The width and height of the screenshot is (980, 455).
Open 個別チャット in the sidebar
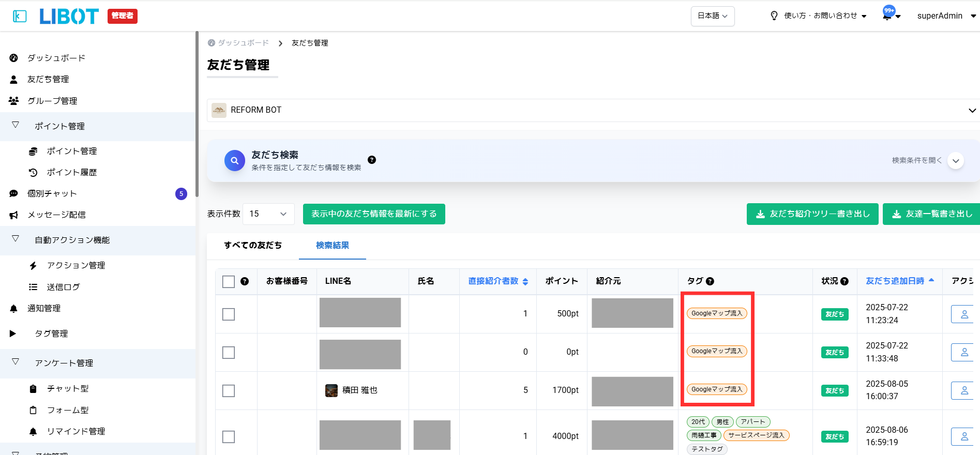point(52,193)
